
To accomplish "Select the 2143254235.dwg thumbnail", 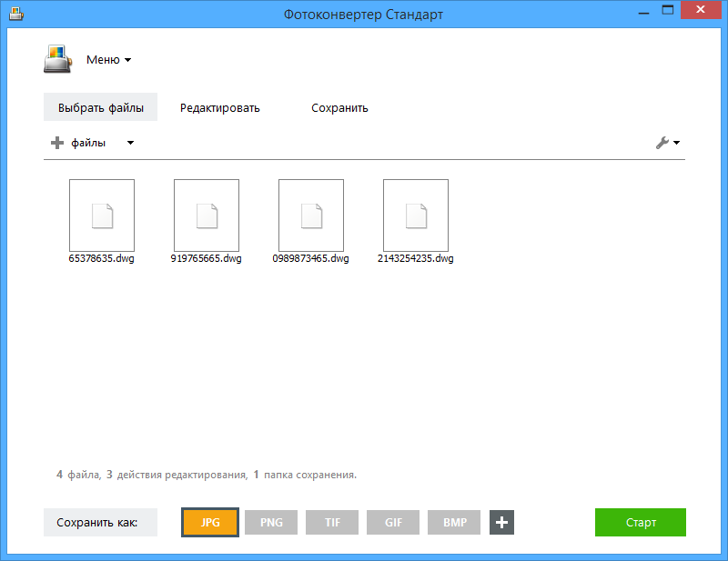I will [x=416, y=215].
